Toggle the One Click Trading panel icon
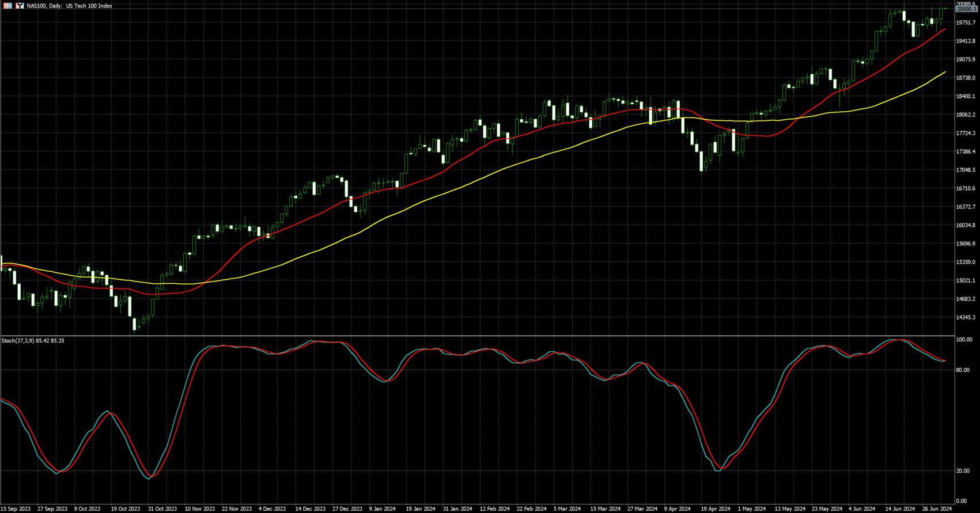The height and width of the screenshot is (513, 980). pyautogui.click(x=20, y=6)
